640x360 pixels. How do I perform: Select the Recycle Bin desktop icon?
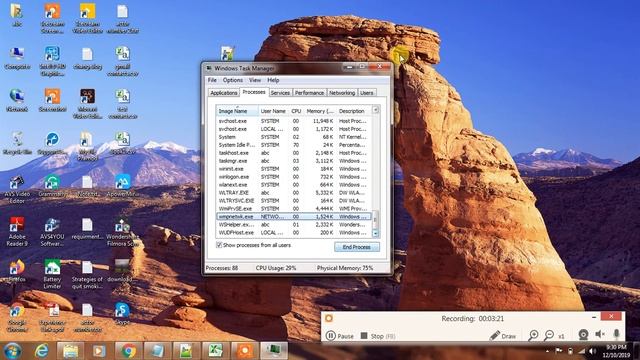tap(17, 143)
